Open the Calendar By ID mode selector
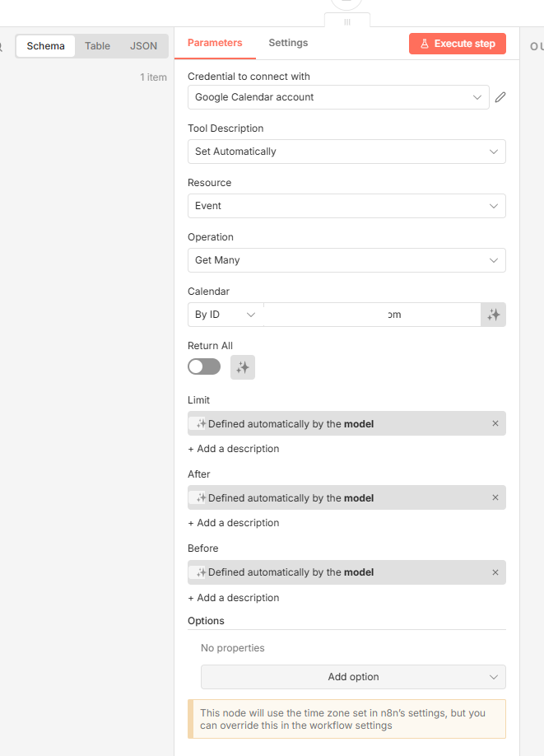This screenshot has width=544, height=756. [x=225, y=315]
